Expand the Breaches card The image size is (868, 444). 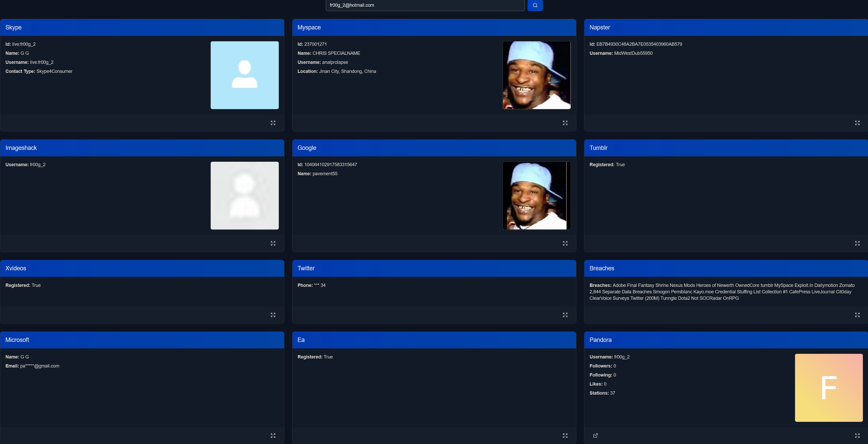click(857, 315)
